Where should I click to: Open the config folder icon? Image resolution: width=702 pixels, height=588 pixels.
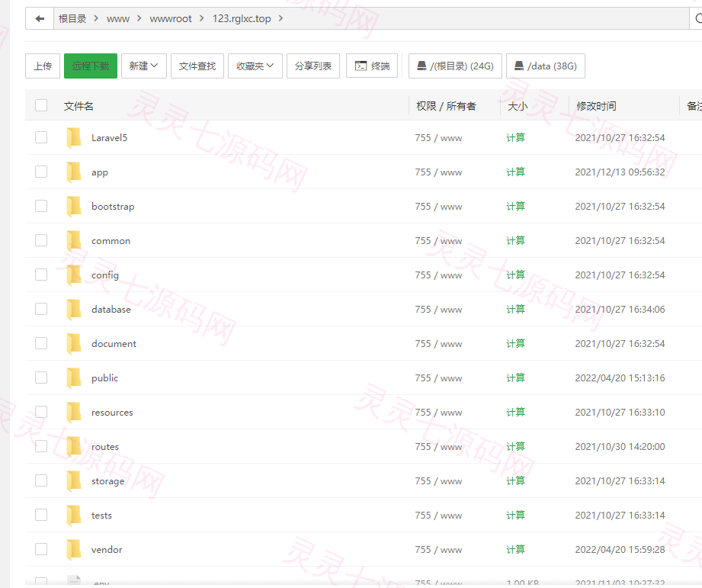pyautogui.click(x=74, y=275)
